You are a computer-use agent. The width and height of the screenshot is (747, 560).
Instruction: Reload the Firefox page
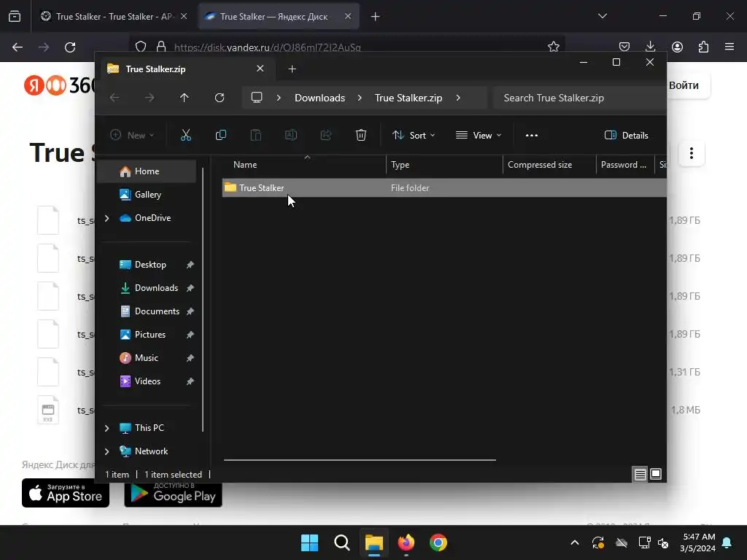[x=70, y=47]
